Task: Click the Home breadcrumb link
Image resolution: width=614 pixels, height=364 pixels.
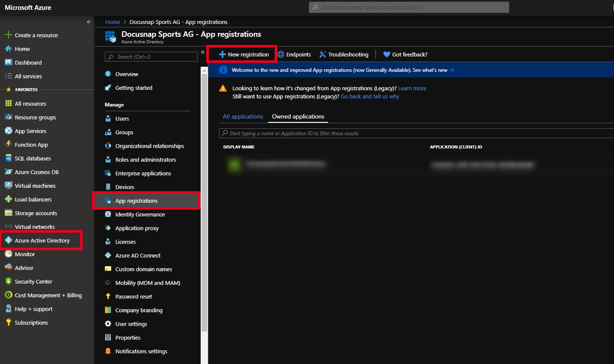Action: pyautogui.click(x=113, y=22)
